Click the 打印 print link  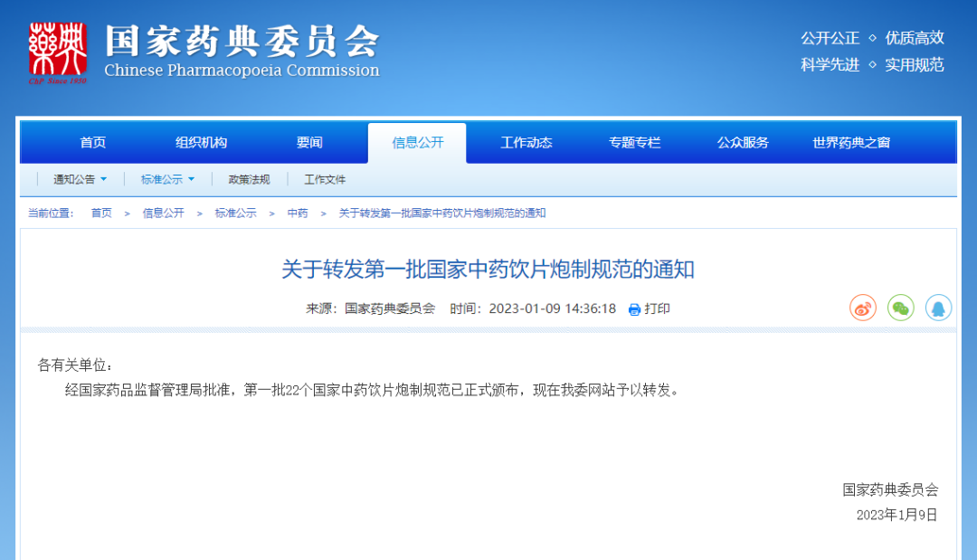coord(658,309)
